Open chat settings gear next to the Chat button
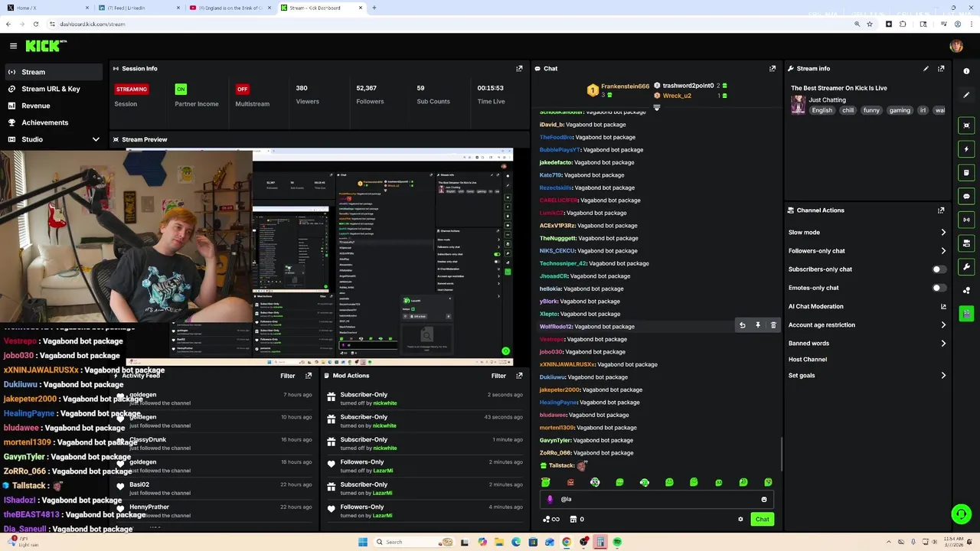Viewport: 980px width, 551px height. pyautogui.click(x=740, y=519)
